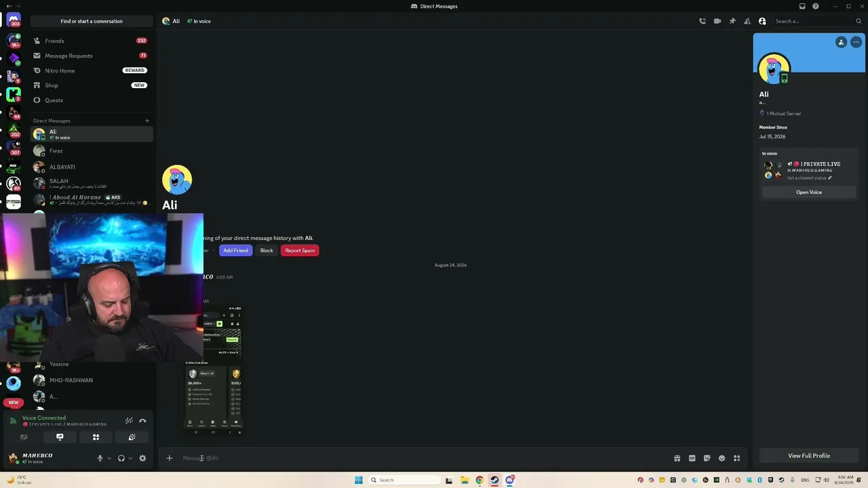Click Report Spam
The image size is (868, 488).
coord(300,251)
